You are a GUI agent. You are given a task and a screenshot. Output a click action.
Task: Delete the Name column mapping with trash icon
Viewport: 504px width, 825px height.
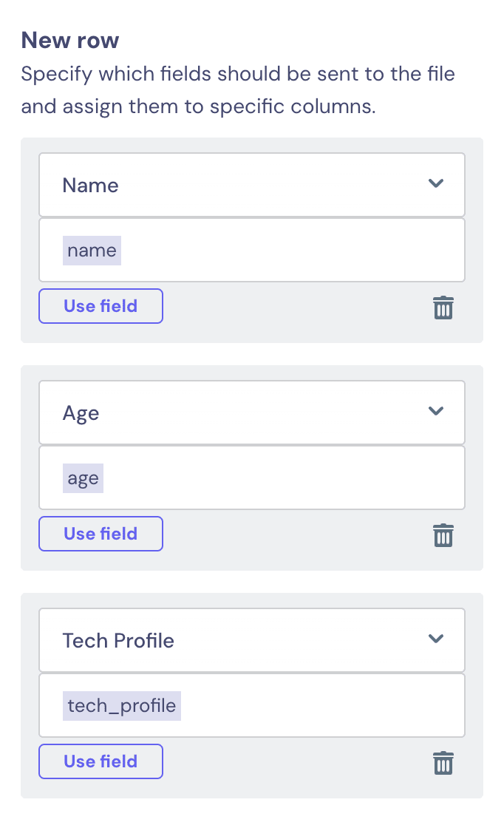[443, 308]
